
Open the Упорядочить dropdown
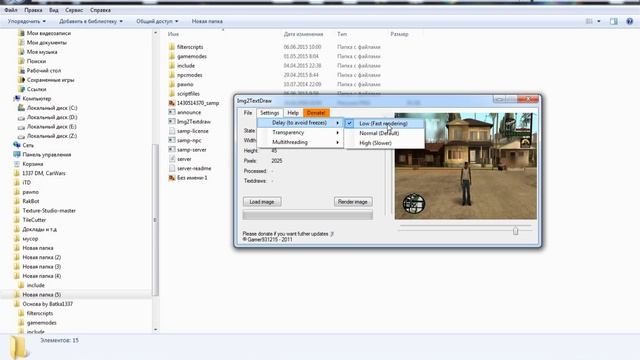pyautogui.click(x=27, y=21)
